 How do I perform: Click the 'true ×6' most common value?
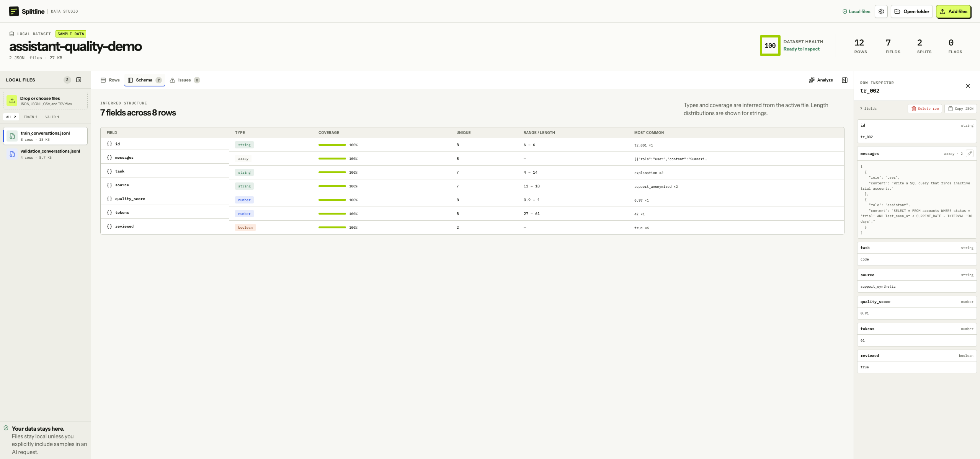(641, 228)
